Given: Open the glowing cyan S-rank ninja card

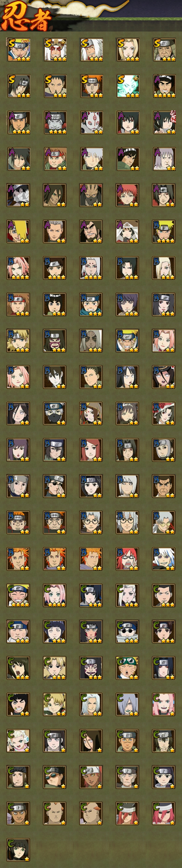Looking at the screenshot, I should click(x=127, y=86).
